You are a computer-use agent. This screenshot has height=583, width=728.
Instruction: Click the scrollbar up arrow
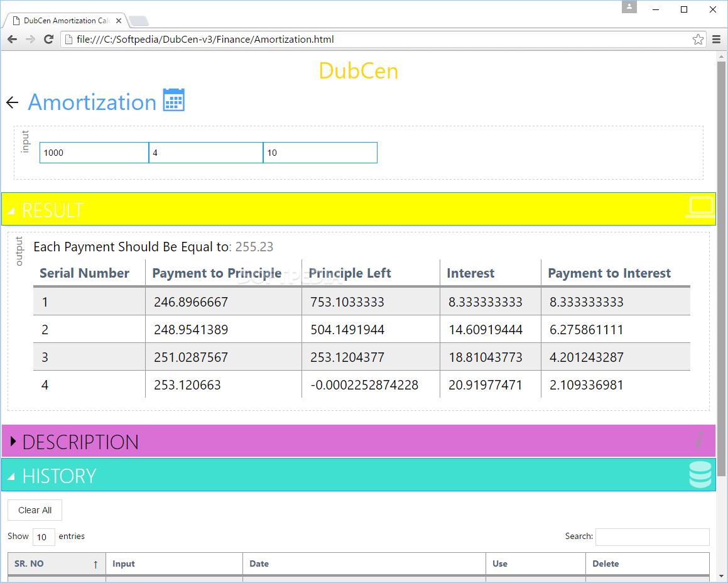click(x=721, y=57)
